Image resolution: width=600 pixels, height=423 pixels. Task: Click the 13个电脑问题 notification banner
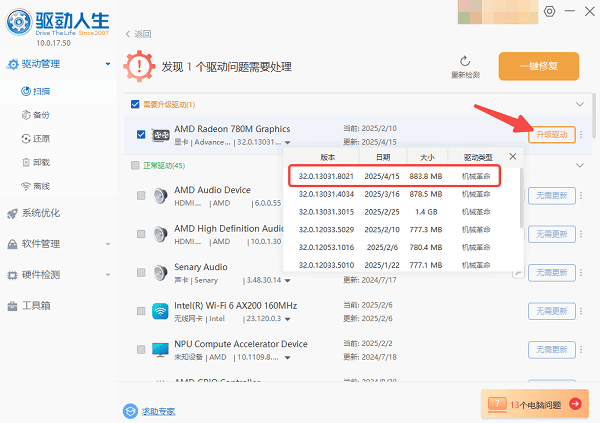(x=533, y=403)
